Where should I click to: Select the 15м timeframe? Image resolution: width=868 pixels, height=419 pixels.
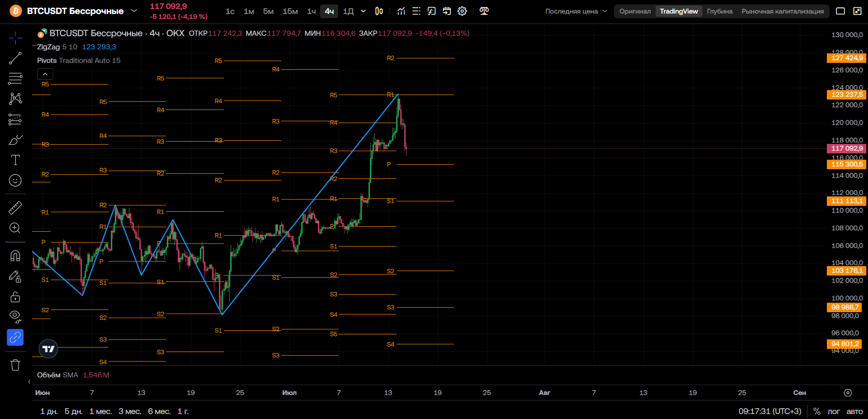[x=290, y=11]
